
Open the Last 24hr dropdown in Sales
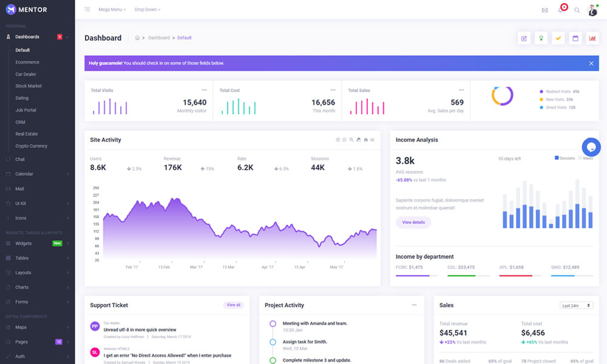coord(576,305)
